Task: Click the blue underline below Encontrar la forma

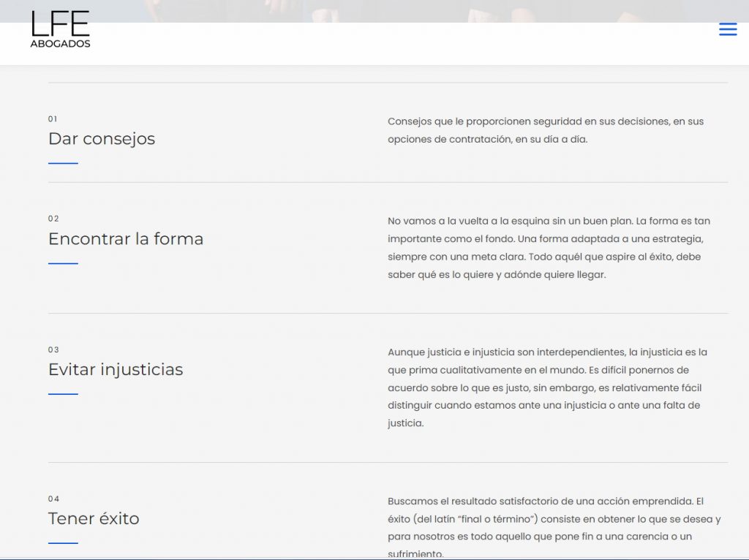Action: (63, 263)
